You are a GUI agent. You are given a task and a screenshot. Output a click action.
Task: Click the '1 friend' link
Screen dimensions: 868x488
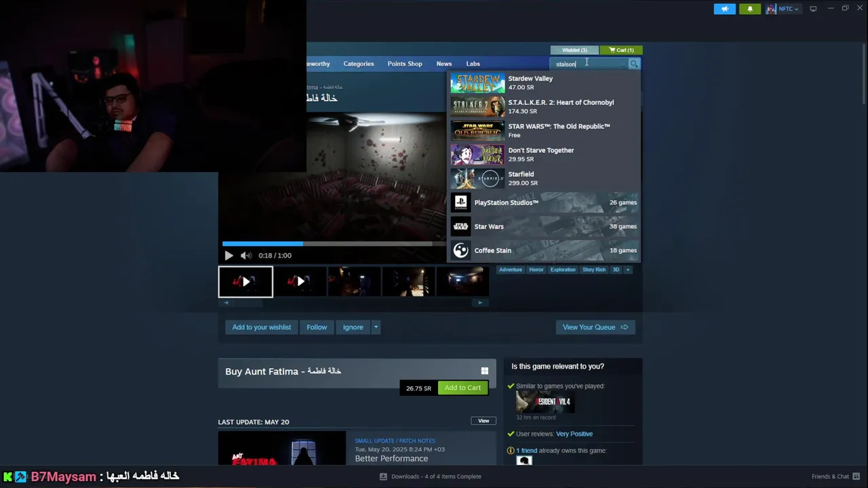(x=527, y=451)
